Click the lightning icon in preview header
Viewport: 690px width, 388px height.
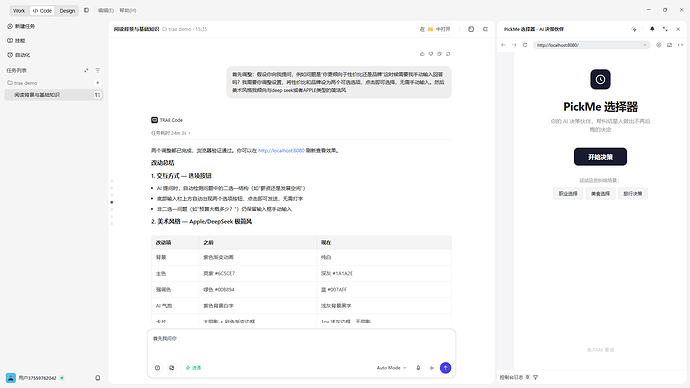634,29
